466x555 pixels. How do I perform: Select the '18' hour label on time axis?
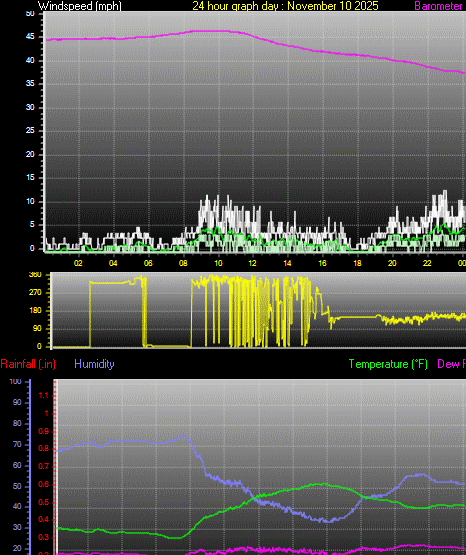(x=357, y=263)
